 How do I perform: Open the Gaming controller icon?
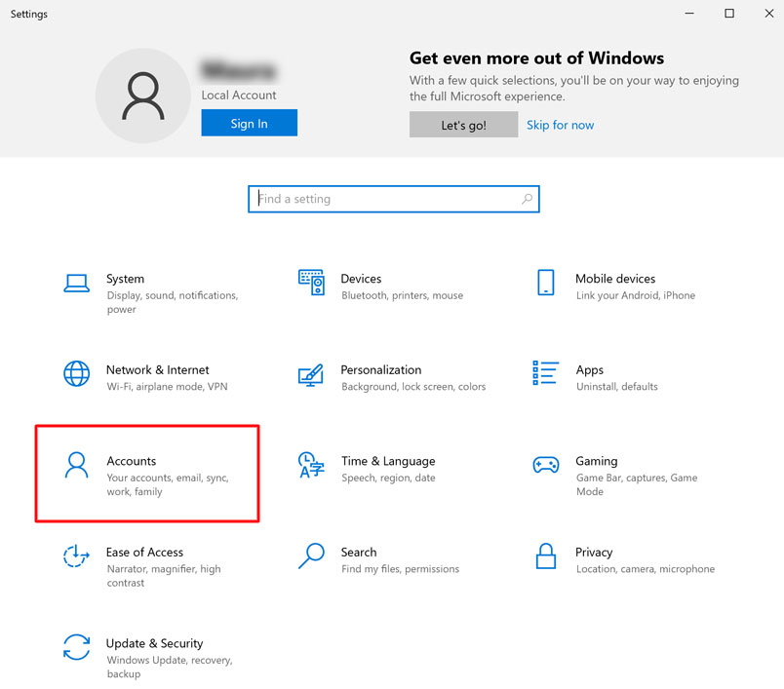tap(545, 465)
